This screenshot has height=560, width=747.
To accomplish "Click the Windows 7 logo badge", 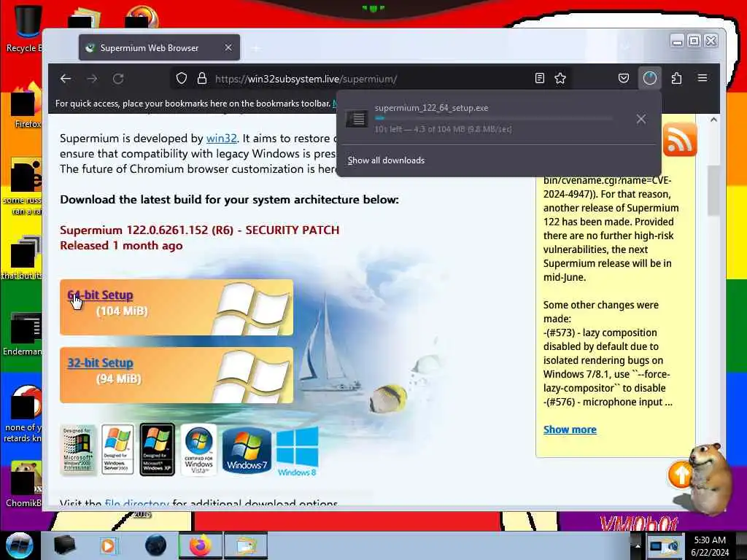I will tap(247, 450).
